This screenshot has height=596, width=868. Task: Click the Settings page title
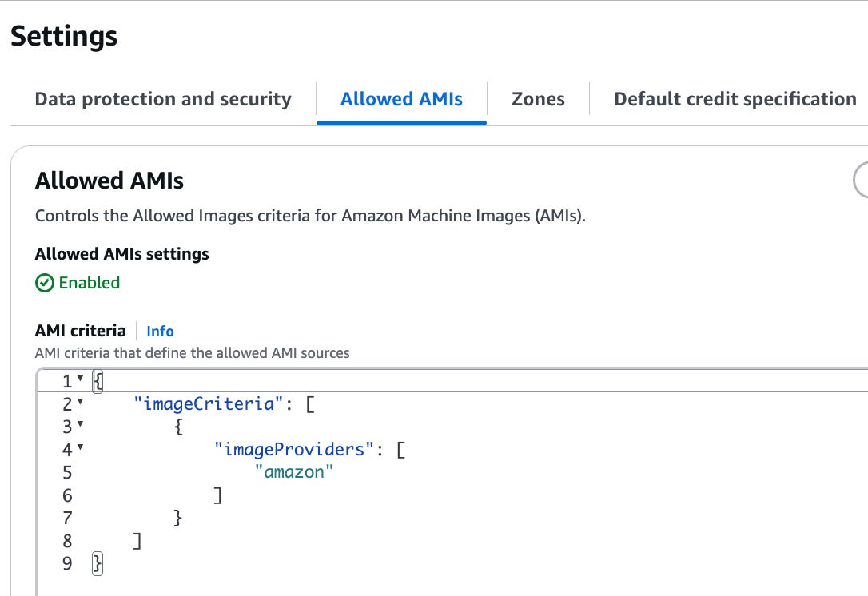pyautogui.click(x=64, y=36)
